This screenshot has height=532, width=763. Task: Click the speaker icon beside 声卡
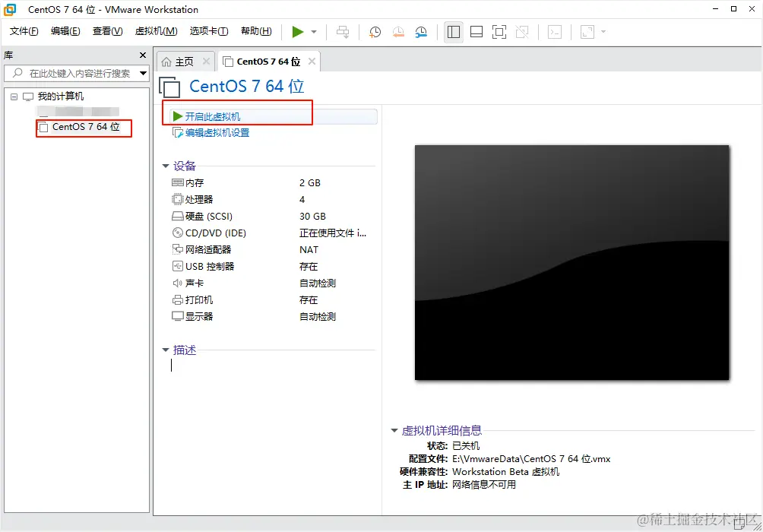point(178,283)
